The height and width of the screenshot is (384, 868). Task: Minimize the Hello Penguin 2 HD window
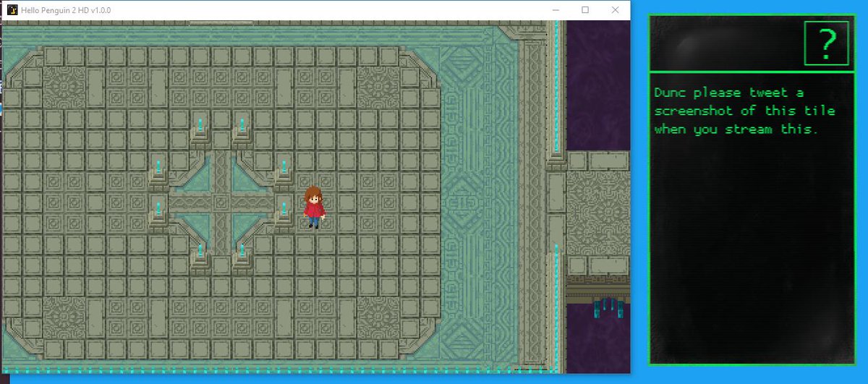tap(556, 10)
